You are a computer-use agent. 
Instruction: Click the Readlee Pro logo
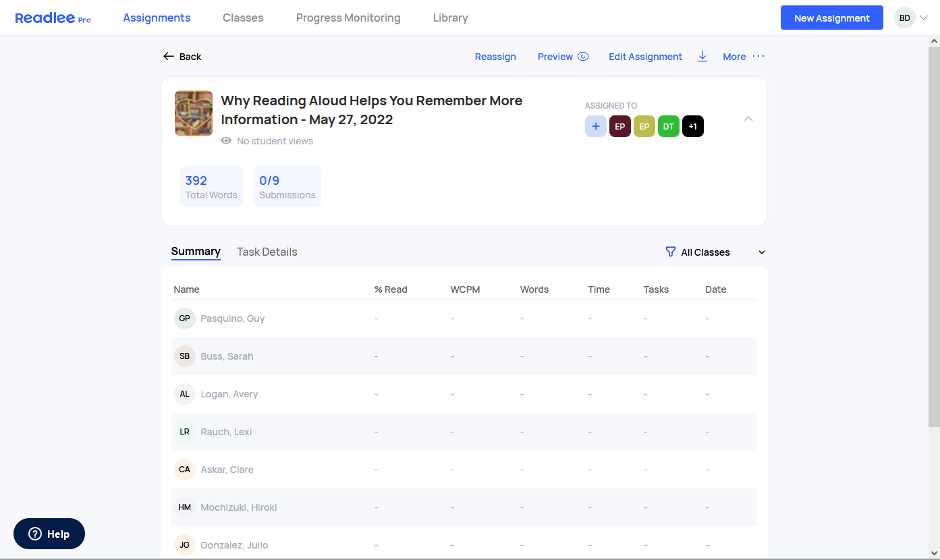coord(53,18)
